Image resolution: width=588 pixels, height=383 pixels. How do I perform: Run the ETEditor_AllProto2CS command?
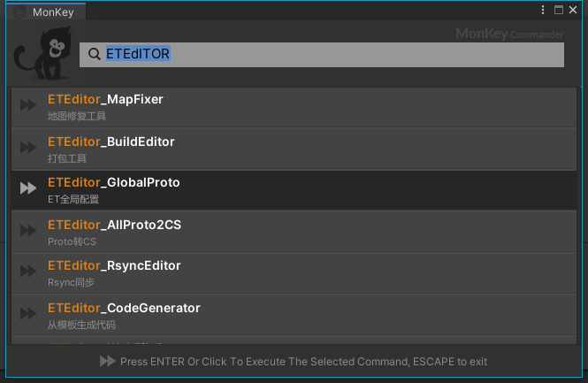(x=294, y=232)
